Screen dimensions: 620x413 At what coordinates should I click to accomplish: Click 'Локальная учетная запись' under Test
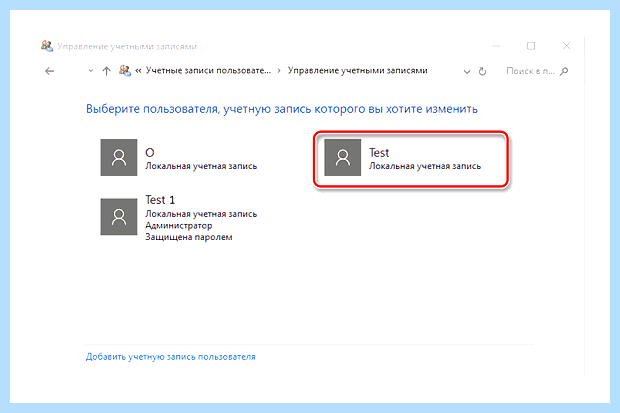pyautogui.click(x=425, y=166)
